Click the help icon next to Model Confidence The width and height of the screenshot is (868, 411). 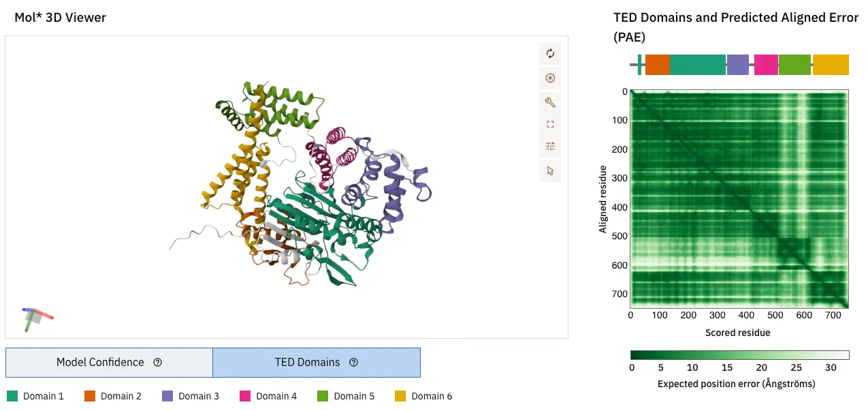pyautogui.click(x=158, y=363)
